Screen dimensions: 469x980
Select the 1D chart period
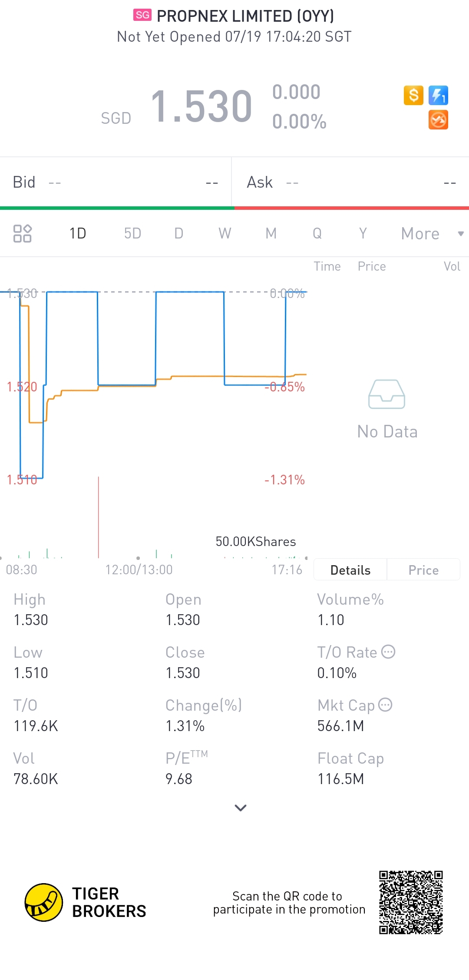tap(78, 234)
